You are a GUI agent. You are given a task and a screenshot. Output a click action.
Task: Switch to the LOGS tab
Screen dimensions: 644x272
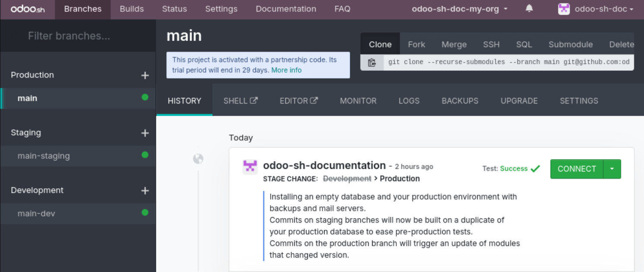408,100
